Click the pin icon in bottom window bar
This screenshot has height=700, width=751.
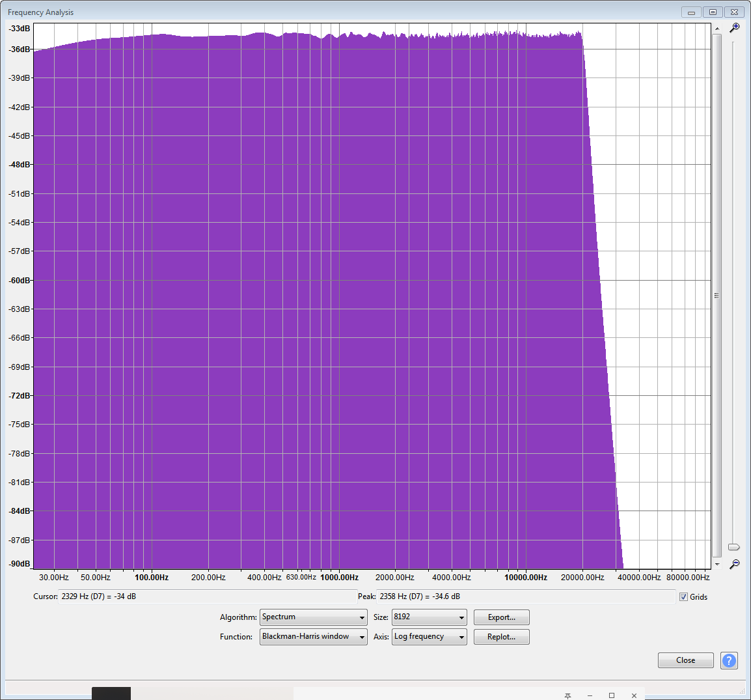point(567,695)
